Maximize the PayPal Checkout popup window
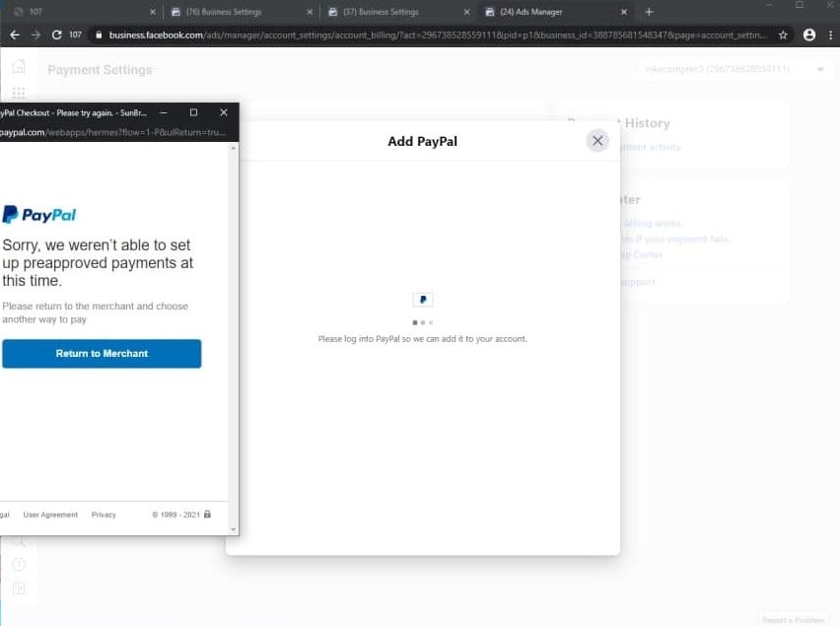The width and height of the screenshot is (840, 626). tap(193, 112)
